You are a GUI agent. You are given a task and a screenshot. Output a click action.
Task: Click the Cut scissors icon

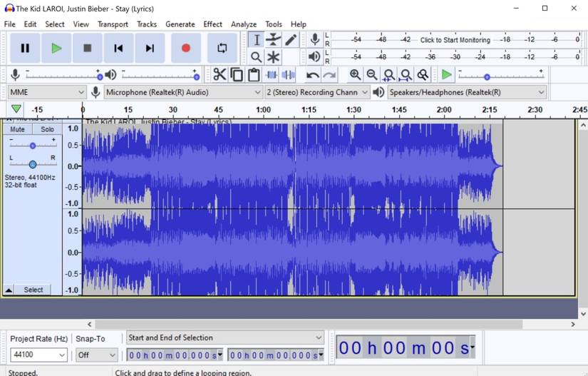tap(220, 75)
